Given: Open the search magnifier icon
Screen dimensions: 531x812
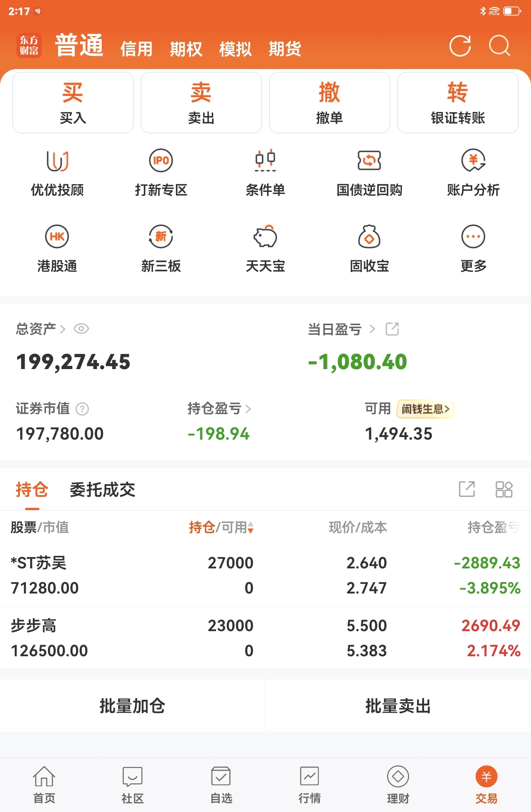Looking at the screenshot, I should (500, 46).
